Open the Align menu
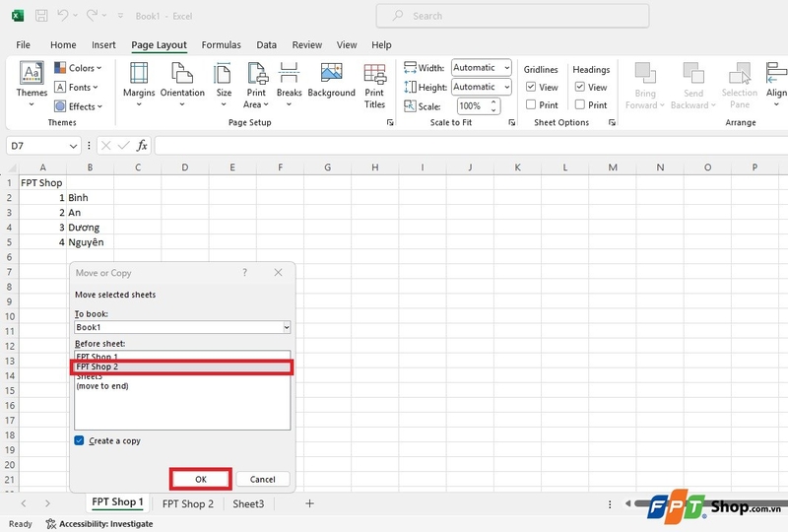 (x=776, y=85)
